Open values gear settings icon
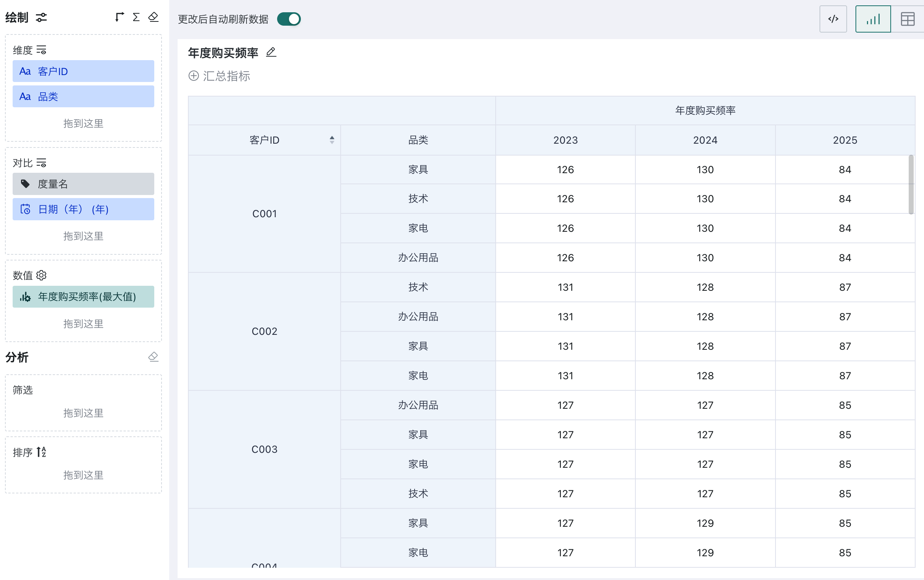 (41, 275)
